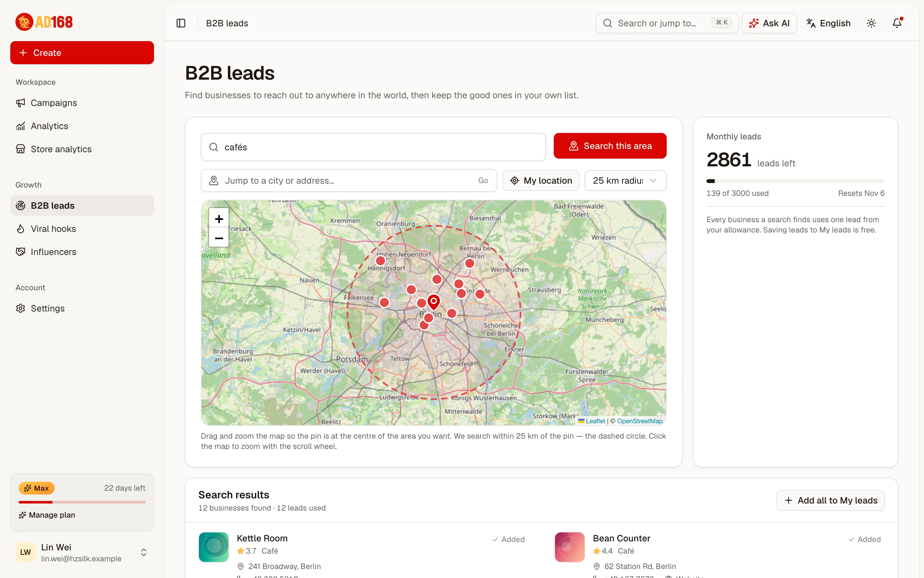Click the Max plan days-left progress bar
The height and width of the screenshot is (578, 924).
(82, 502)
